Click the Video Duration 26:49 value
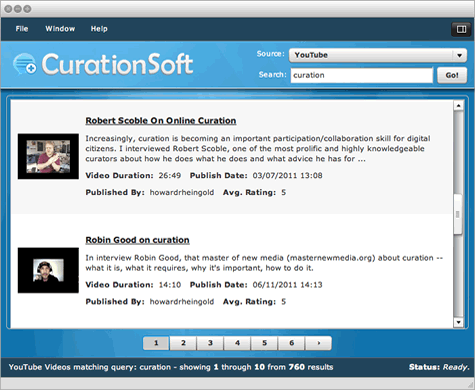The width and height of the screenshot is (475, 390). 170,175
